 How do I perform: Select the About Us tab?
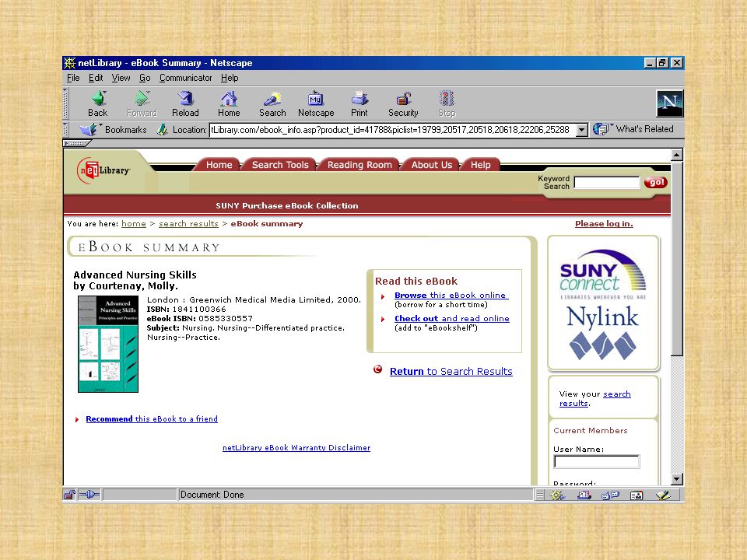(x=432, y=165)
